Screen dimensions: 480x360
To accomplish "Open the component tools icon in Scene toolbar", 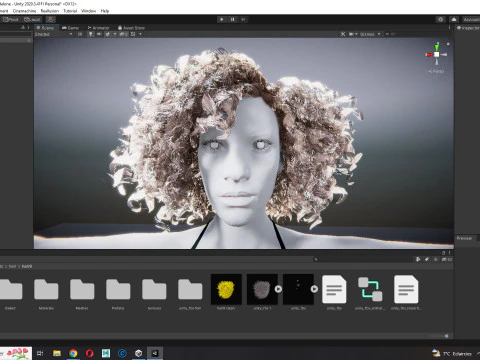I will click(343, 34).
